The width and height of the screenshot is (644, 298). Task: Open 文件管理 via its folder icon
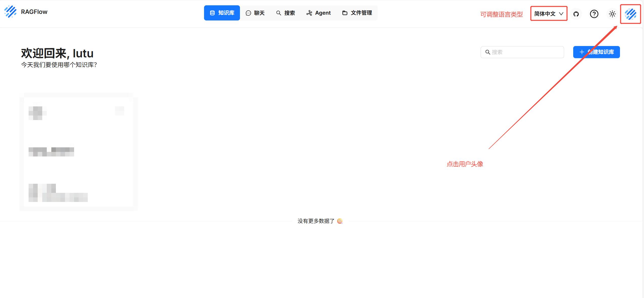click(345, 13)
